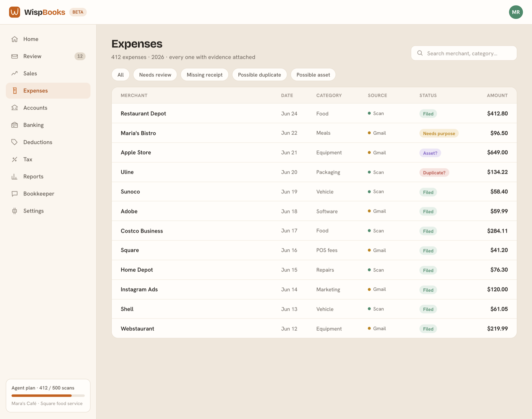Select the All filter chip
The width and height of the screenshot is (532, 419).
point(121,75)
